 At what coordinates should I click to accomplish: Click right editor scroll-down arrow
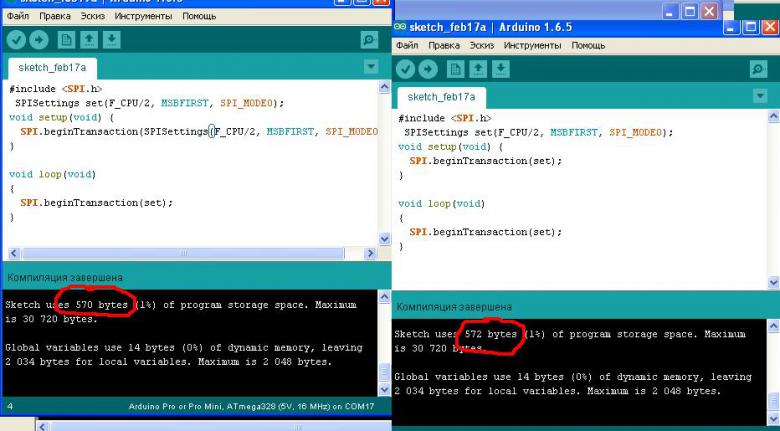tap(774, 282)
